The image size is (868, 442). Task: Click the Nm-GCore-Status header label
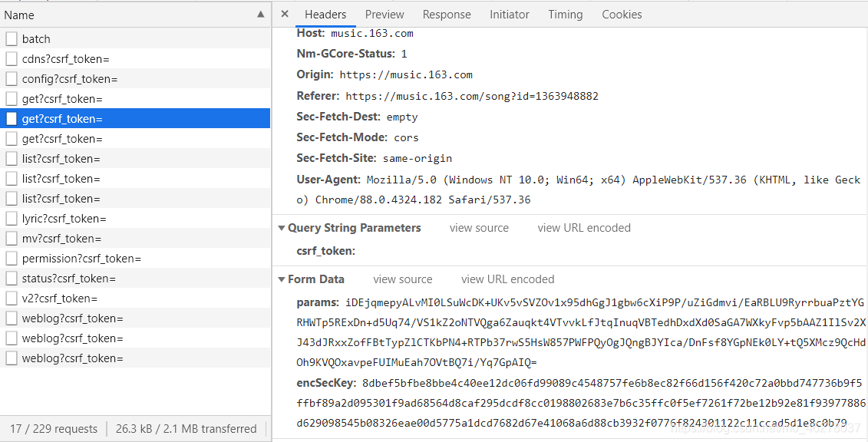(x=346, y=54)
